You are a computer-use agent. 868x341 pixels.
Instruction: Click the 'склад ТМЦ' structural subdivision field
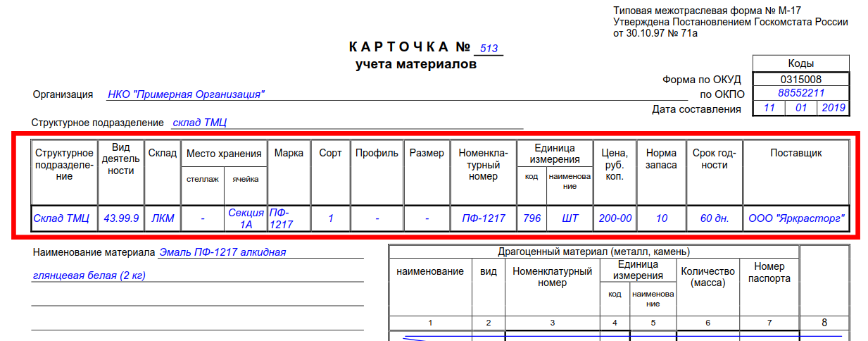click(x=199, y=123)
